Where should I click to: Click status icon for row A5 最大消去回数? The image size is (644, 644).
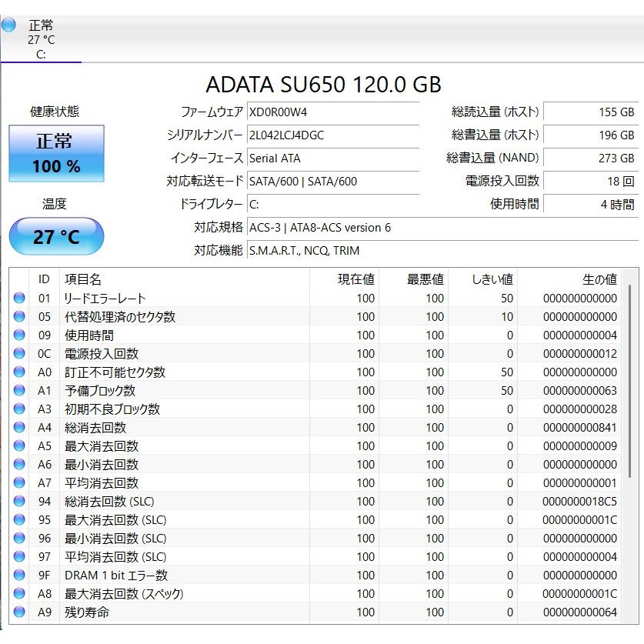tap(19, 445)
